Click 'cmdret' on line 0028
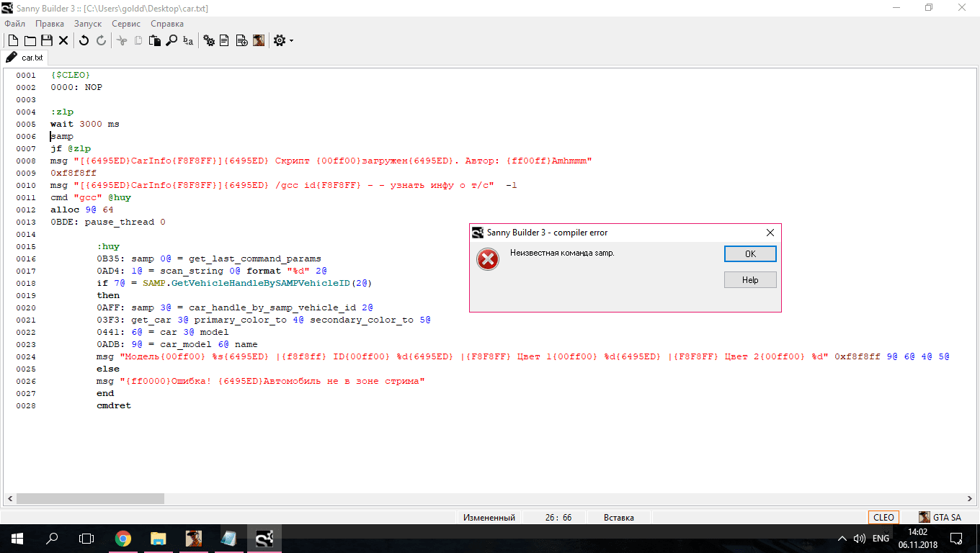 [x=114, y=405]
